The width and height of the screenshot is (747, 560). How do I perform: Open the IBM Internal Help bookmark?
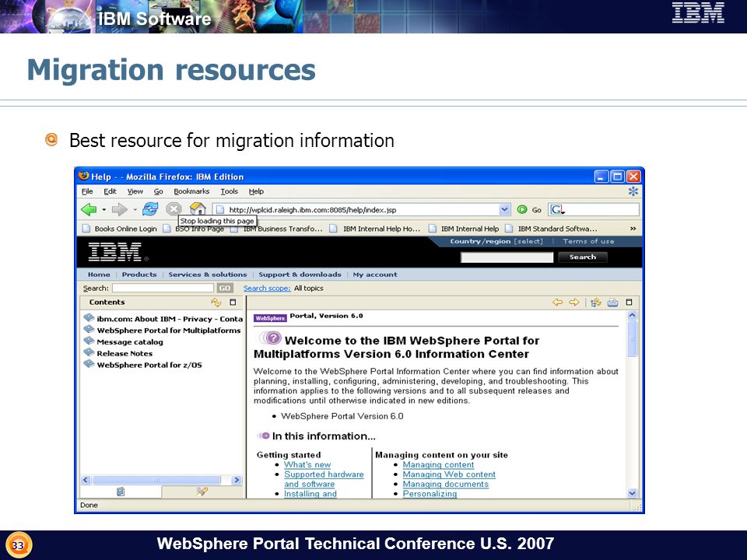coord(464,229)
